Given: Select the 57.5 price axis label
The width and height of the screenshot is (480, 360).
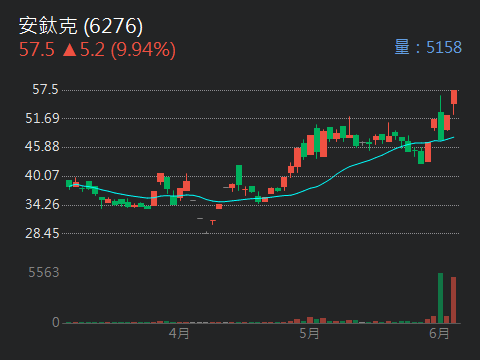Looking at the screenshot, I should (45, 89).
